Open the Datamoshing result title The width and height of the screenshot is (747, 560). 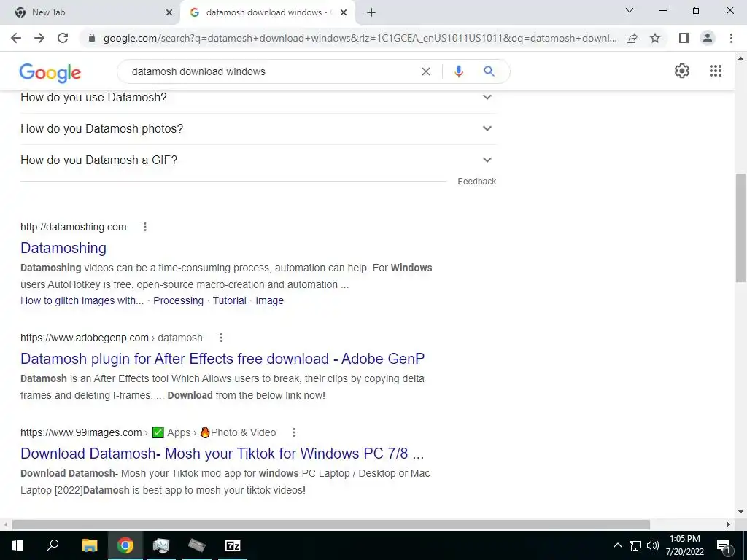coord(63,248)
